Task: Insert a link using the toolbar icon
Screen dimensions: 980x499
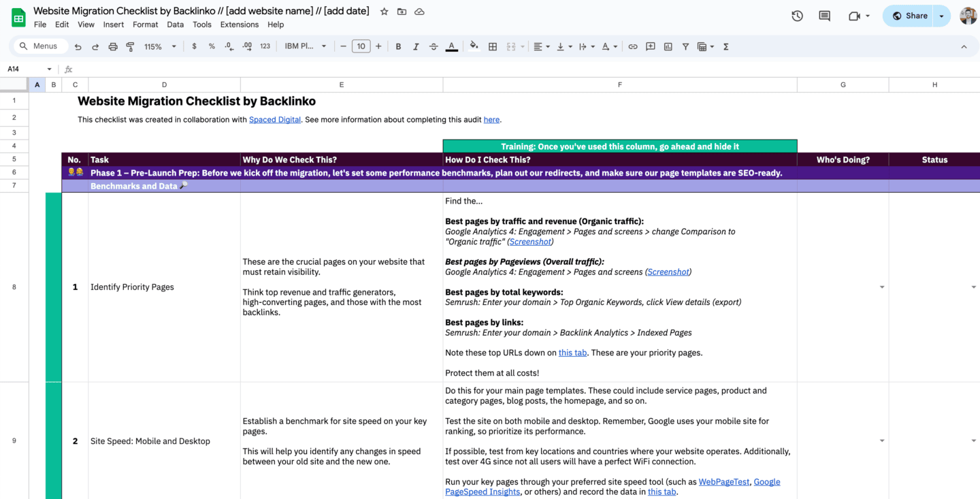Action: [x=632, y=46]
